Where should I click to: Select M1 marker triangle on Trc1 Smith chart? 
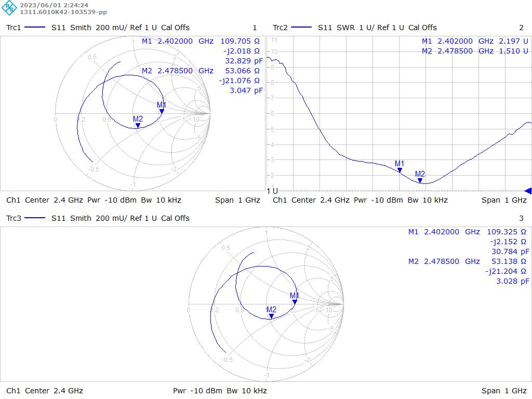click(x=162, y=111)
